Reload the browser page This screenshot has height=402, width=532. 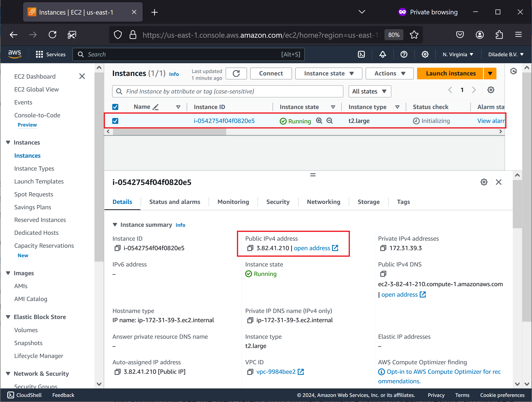[x=52, y=35]
